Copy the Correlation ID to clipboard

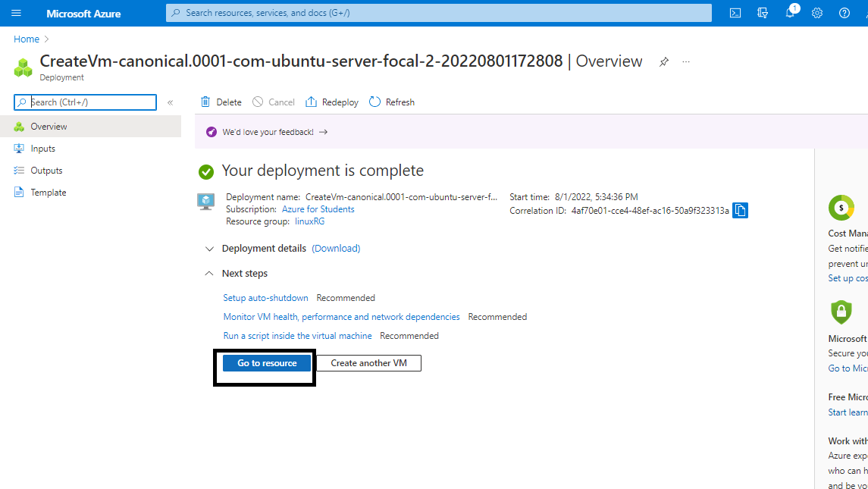coord(740,211)
